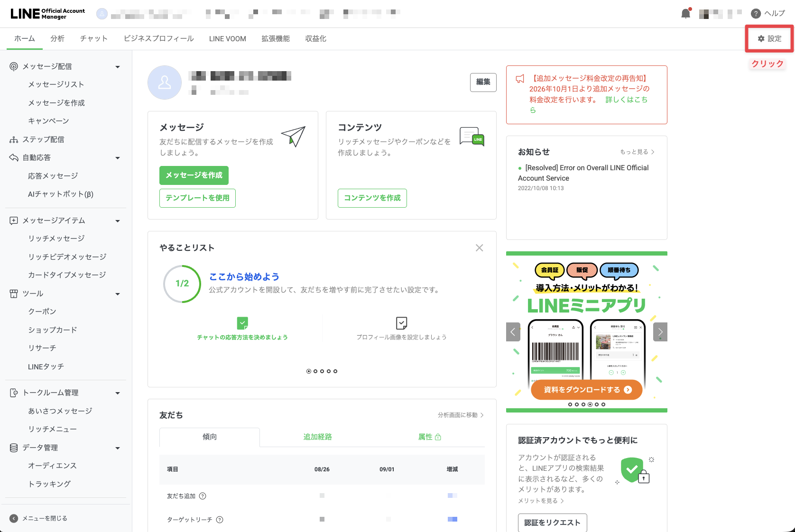Click the megaphone announcement icon
Screen dimensions: 795x532
[x=520, y=79]
